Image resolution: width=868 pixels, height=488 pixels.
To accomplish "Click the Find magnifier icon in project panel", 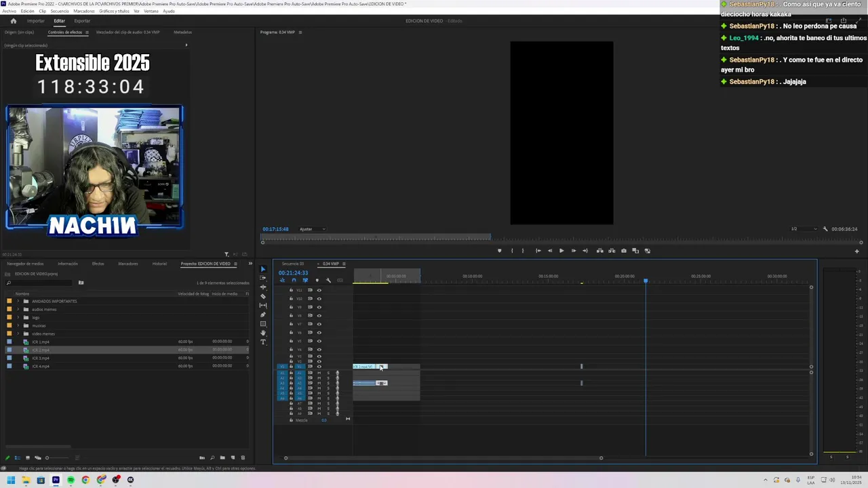I will click(212, 457).
